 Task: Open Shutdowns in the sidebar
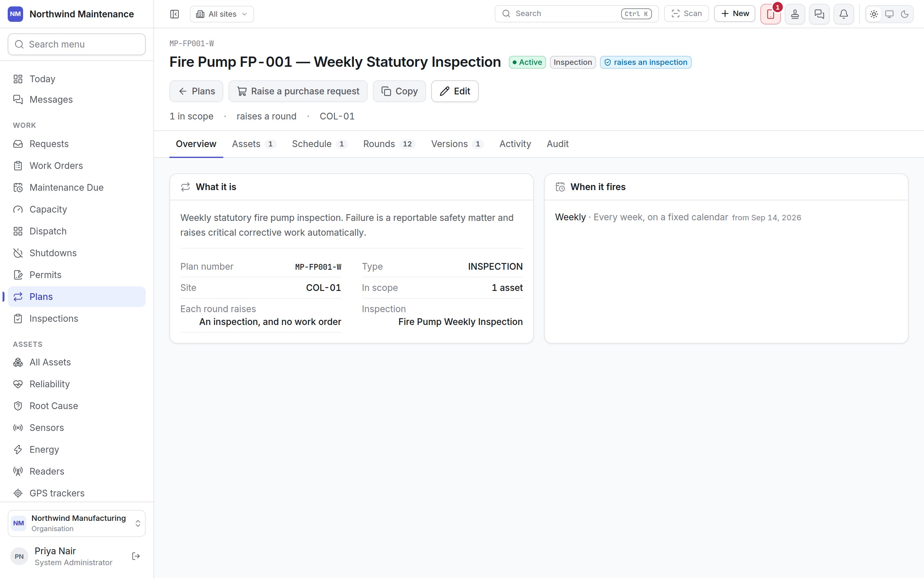click(x=77, y=253)
